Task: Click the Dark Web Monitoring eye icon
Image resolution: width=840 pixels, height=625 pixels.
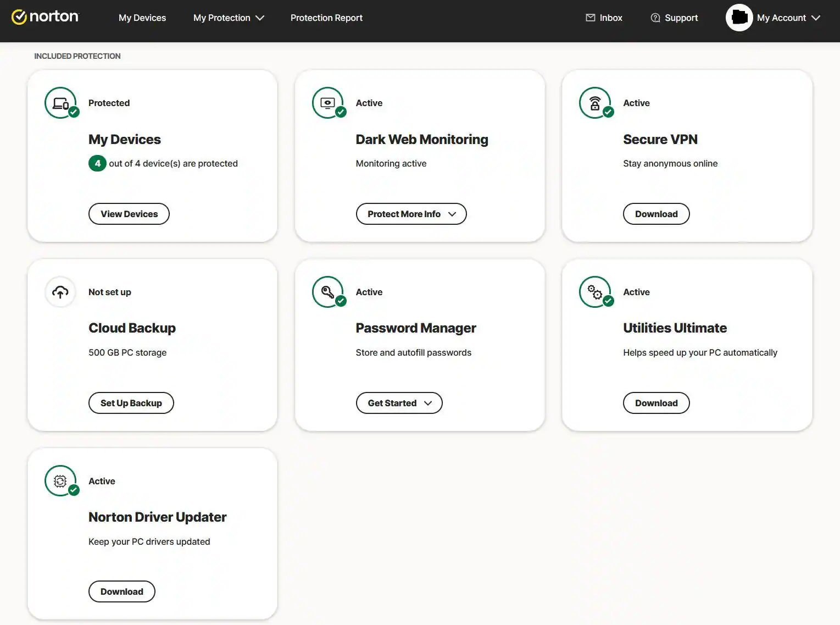Action: coord(327,103)
